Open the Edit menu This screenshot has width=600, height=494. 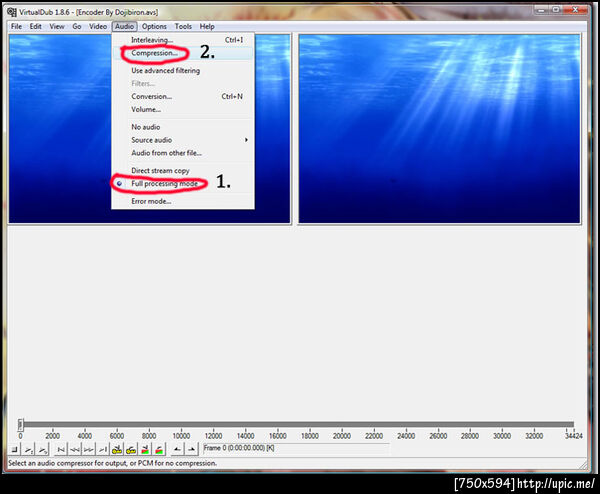[36, 26]
